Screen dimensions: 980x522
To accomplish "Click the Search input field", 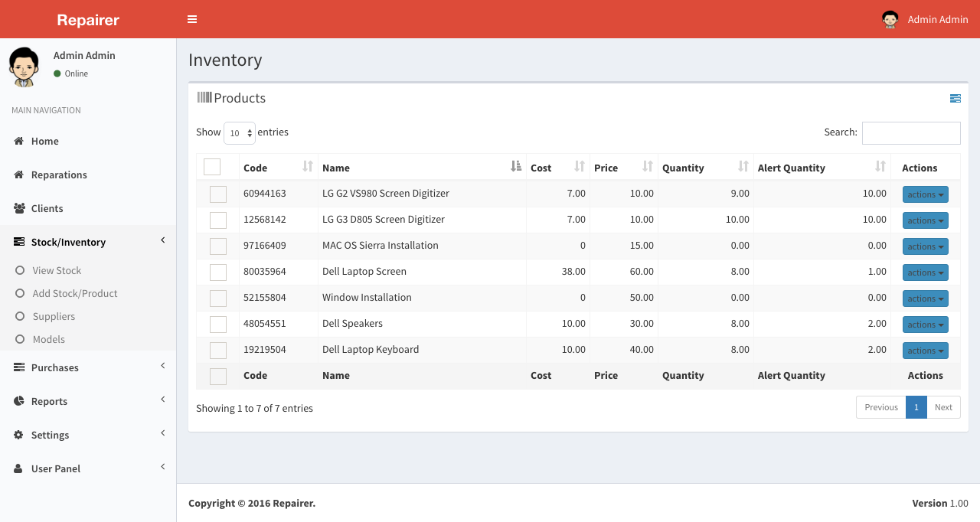I will [x=911, y=133].
